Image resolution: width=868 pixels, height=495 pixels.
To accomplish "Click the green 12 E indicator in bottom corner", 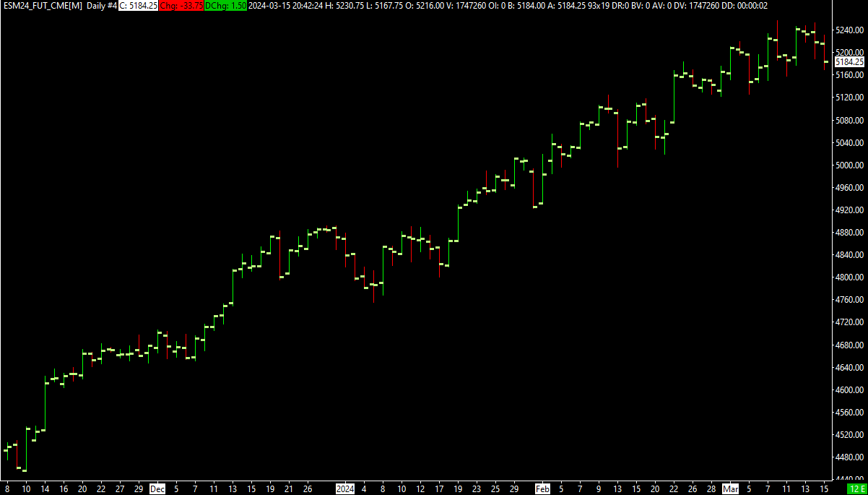I will [x=856, y=489].
